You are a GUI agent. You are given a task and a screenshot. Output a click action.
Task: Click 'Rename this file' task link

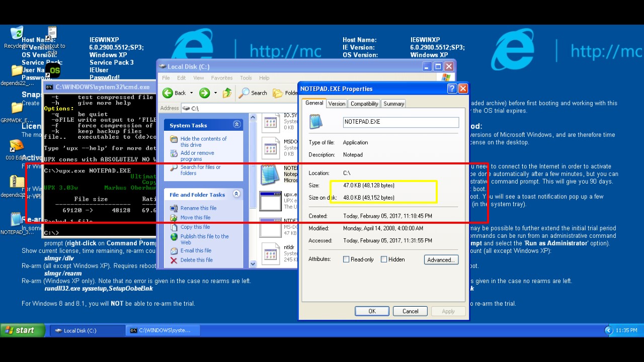[198, 208]
